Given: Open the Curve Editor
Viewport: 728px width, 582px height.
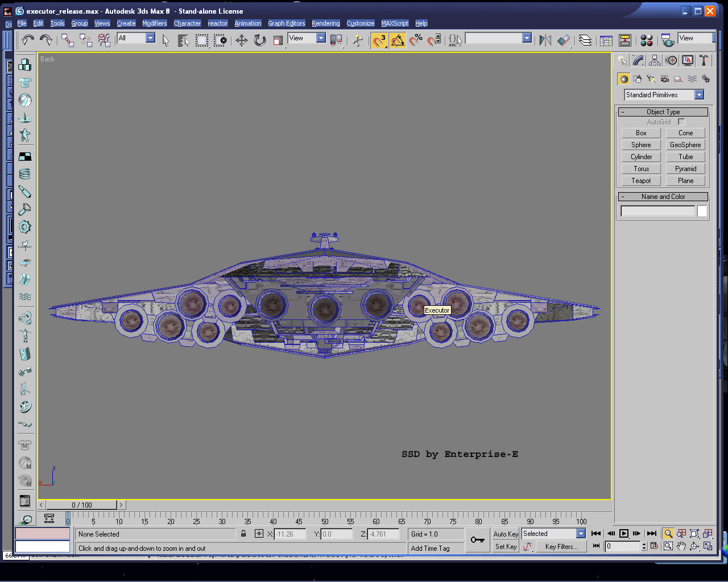Looking at the screenshot, I should click(x=606, y=40).
